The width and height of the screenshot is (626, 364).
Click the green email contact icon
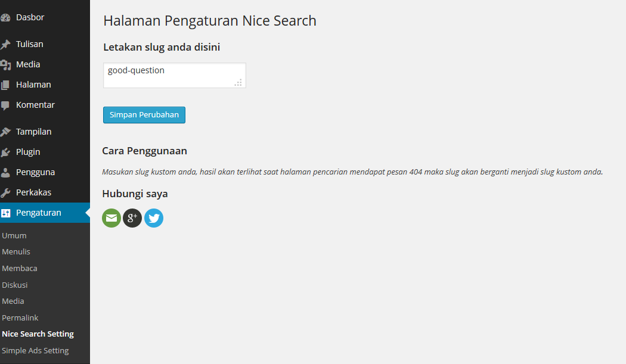[111, 218]
